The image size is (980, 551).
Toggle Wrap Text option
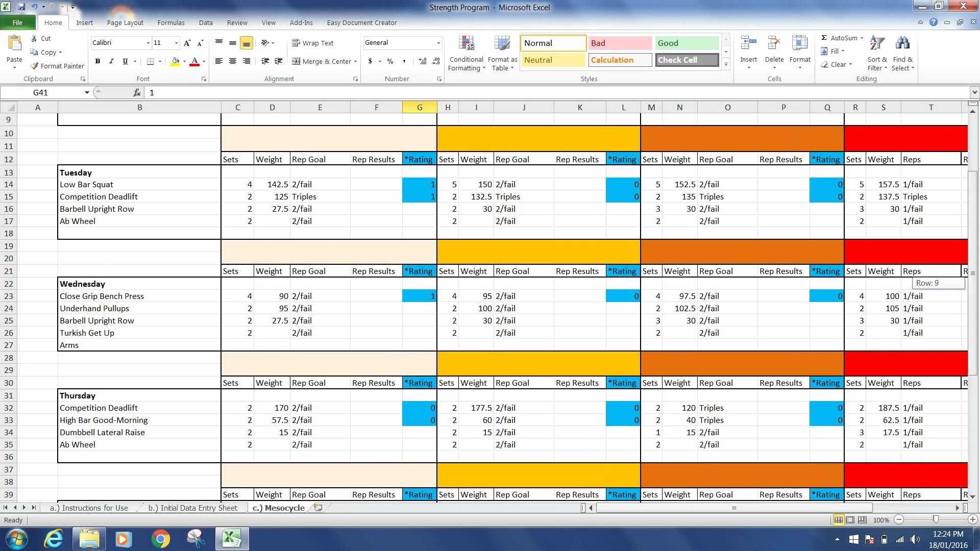click(312, 43)
